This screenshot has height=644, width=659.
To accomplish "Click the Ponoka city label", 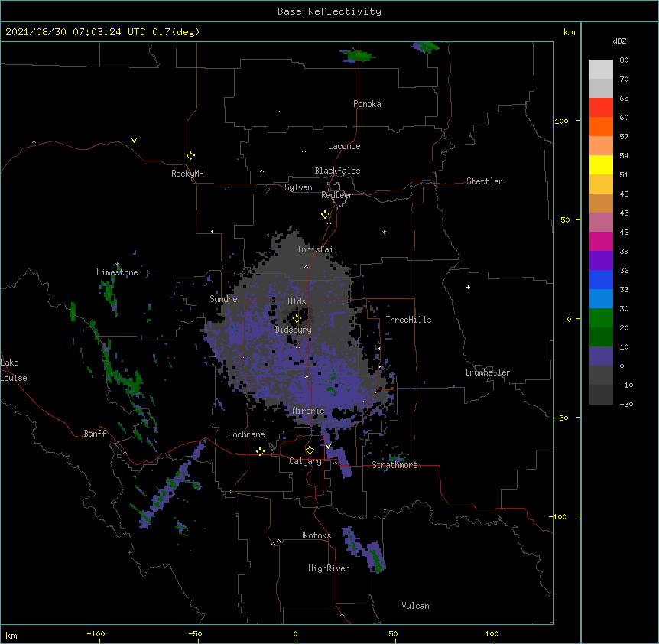I will click(x=367, y=104).
